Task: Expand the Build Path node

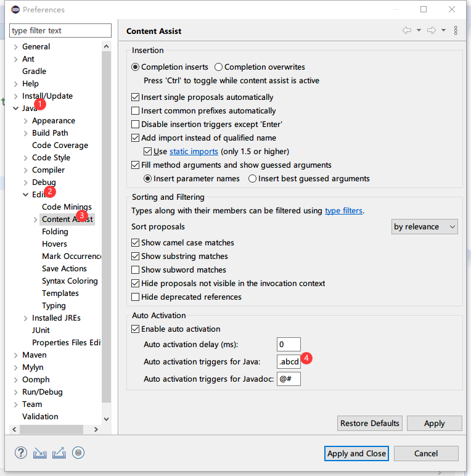Action: pos(26,133)
